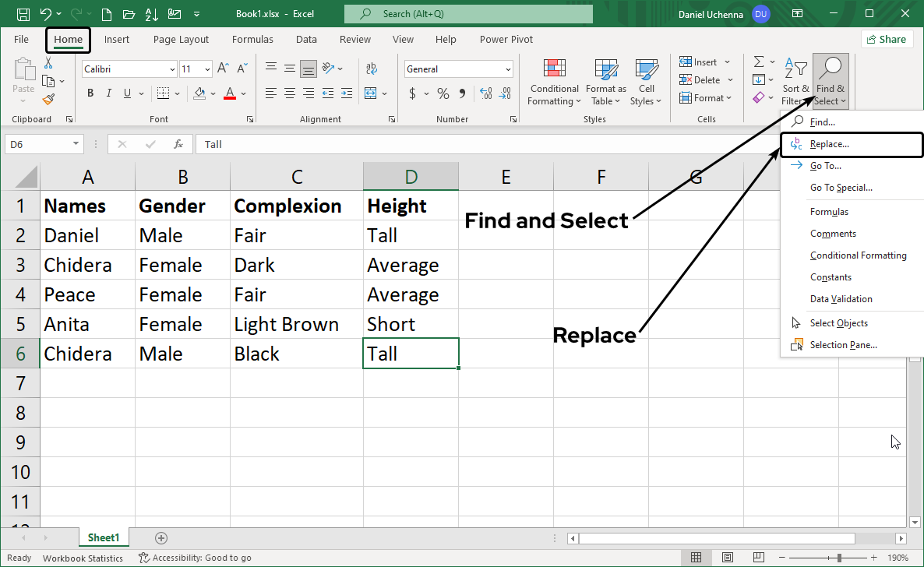Click the Insert Function fx icon

click(x=178, y=144)
